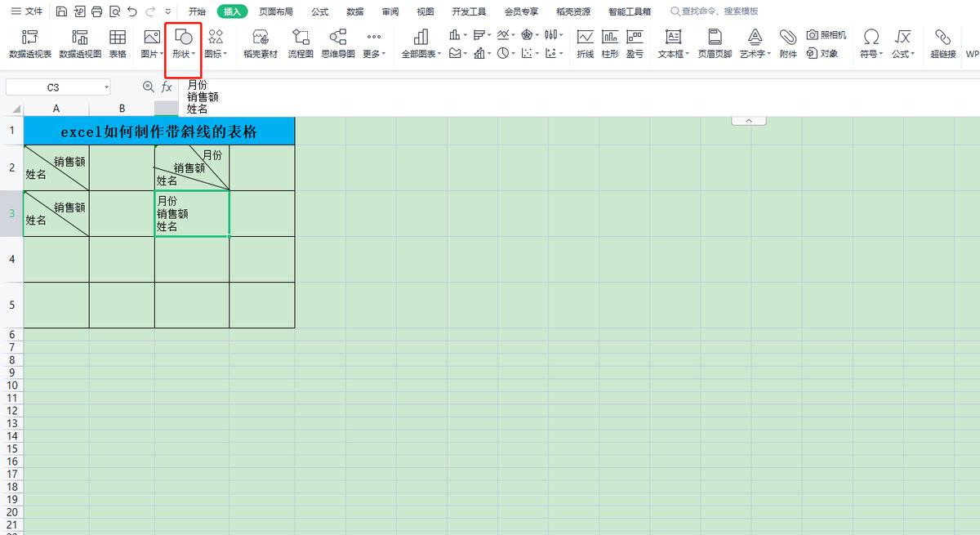Open the 图片 picture dropdown
The width and height of the screenshot is (980, 535).
[151, 44]
